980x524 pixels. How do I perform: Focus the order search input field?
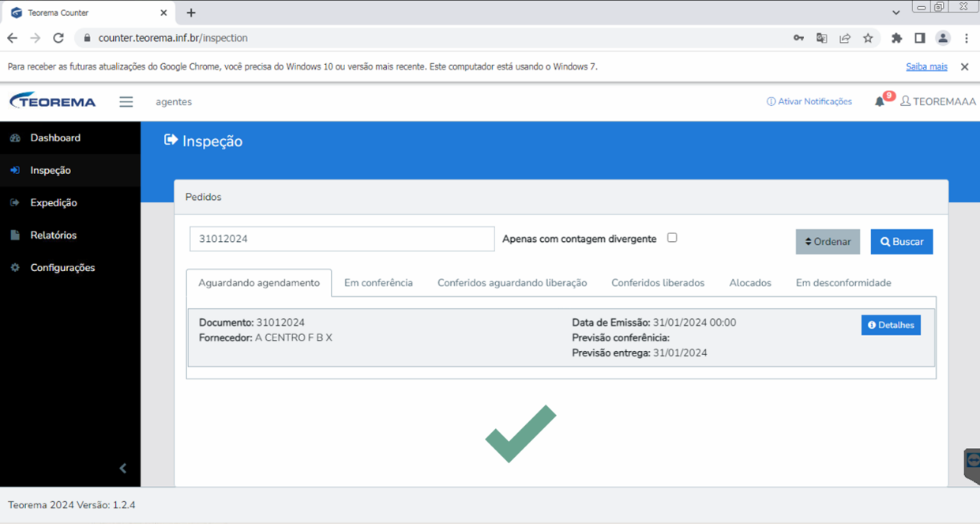342,239
